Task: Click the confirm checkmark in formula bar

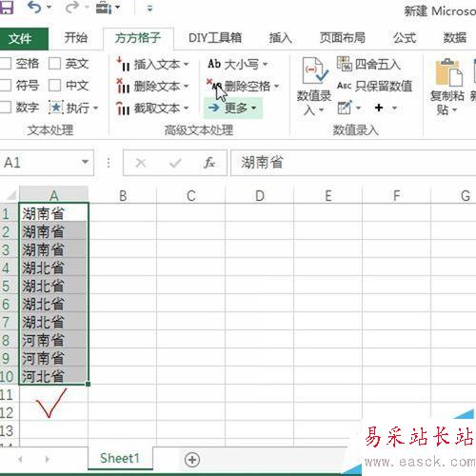Action: click(175, 163)
